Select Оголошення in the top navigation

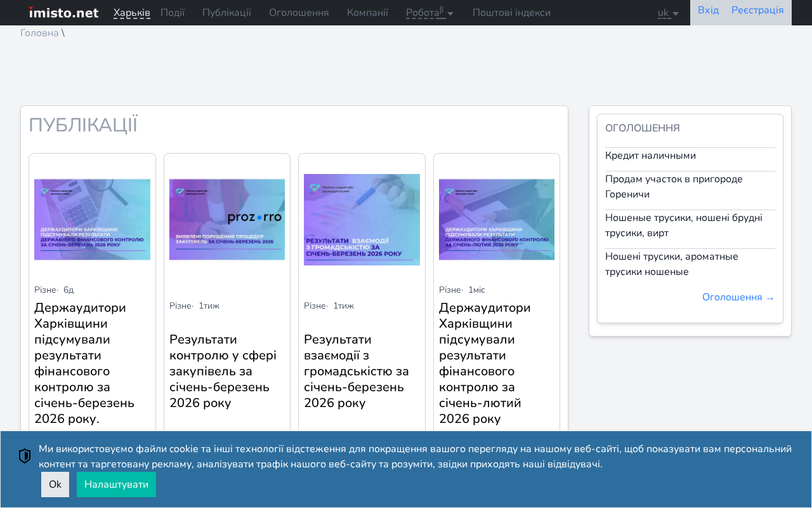coord(299,13)
